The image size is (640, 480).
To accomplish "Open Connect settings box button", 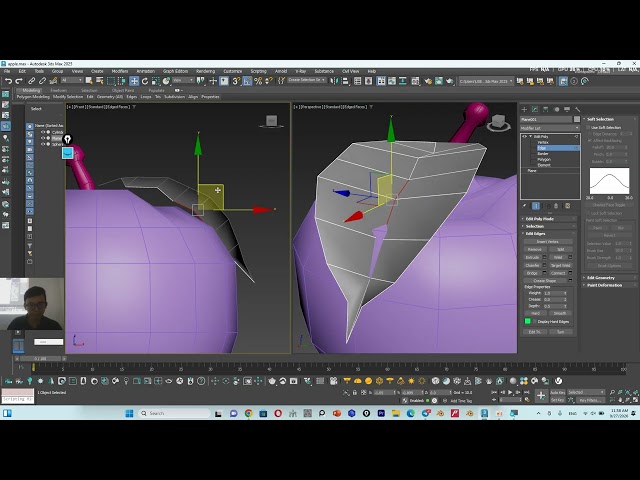I will [x=570, y=273].
